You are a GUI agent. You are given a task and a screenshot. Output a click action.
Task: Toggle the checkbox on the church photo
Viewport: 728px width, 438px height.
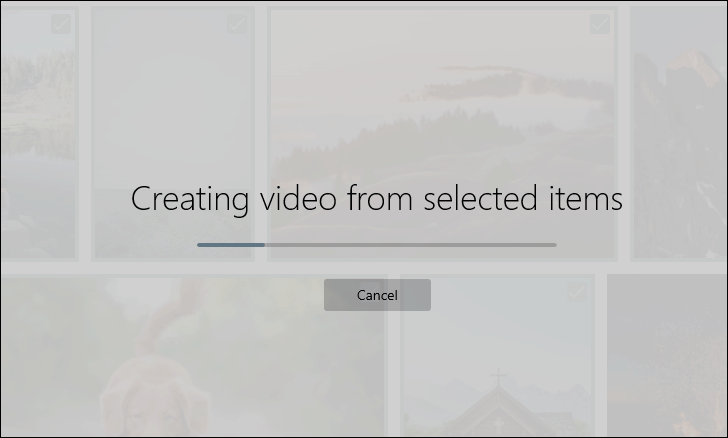point(577,292)
